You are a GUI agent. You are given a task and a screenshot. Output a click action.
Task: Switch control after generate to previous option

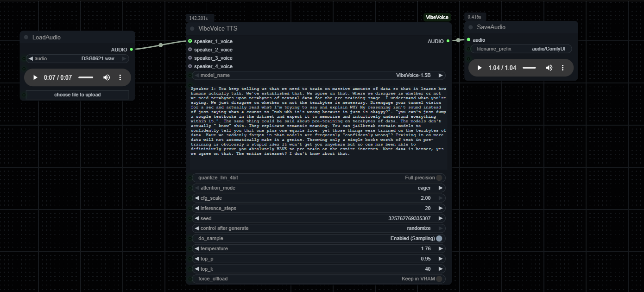click(x=196, y=228)
